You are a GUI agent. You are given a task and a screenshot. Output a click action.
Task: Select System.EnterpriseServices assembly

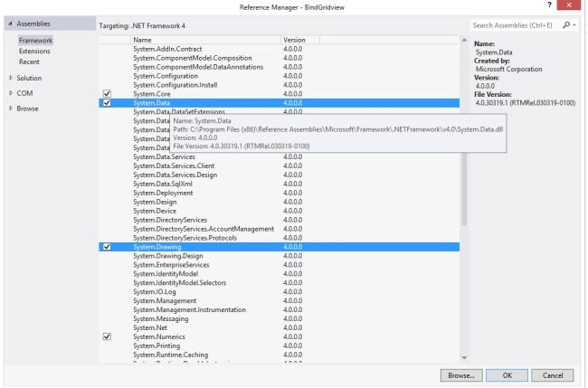[x=279, y=265]
